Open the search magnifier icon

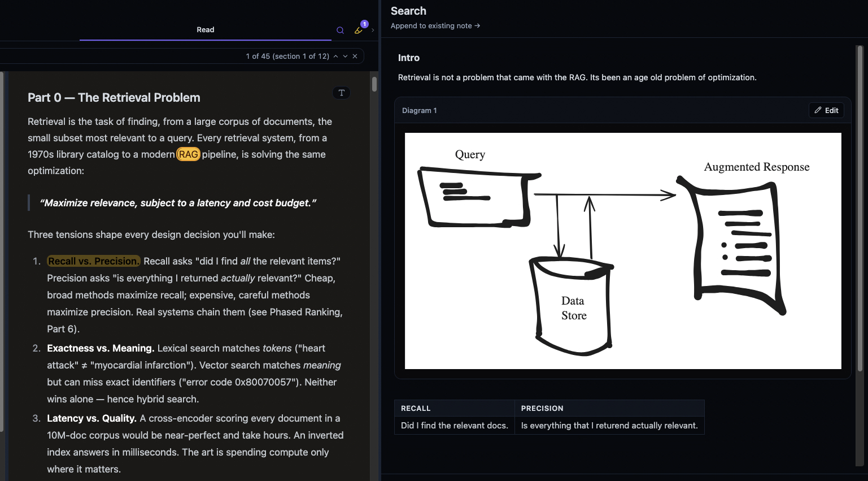(x=340, y=31)
